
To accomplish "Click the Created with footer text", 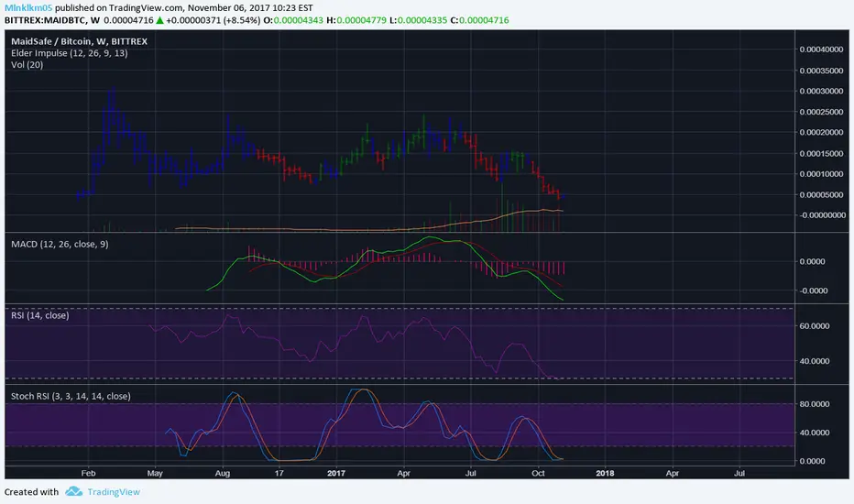I will tap(31, 492).
